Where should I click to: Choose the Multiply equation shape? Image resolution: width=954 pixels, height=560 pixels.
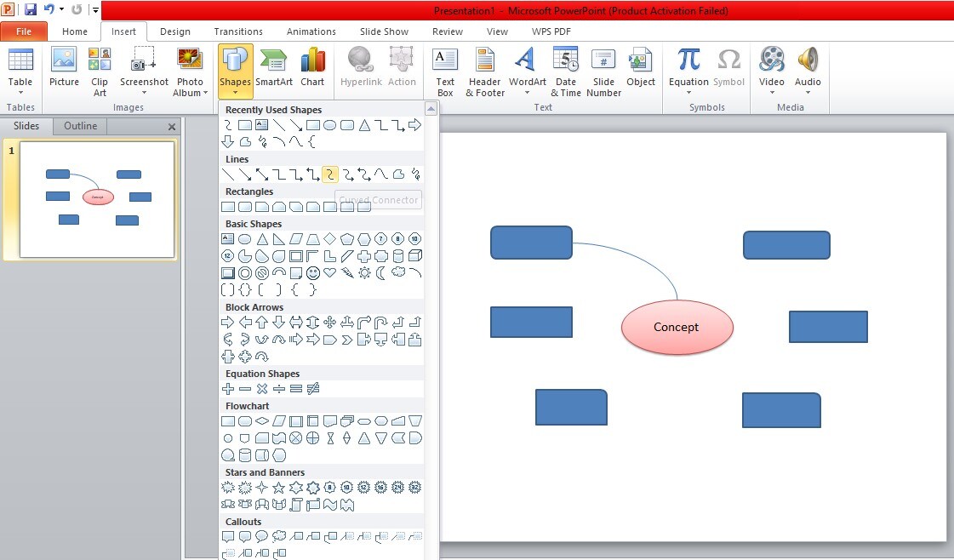coord(261,389)
